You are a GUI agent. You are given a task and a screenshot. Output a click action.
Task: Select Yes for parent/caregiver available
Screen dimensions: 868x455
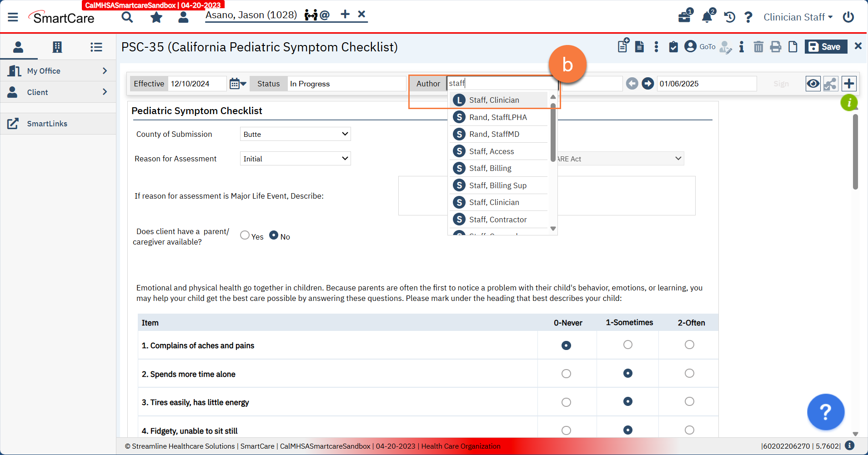[245, 235]
